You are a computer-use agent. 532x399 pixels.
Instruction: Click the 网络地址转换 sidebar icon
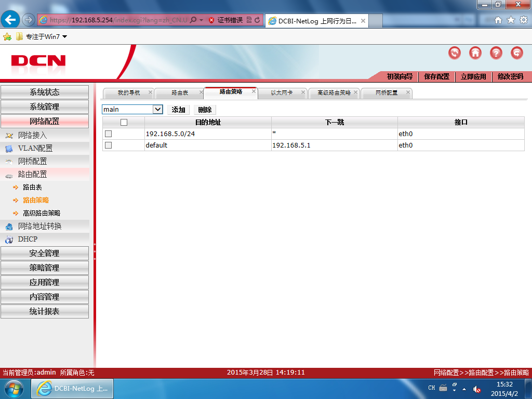(x=9, y=227)
